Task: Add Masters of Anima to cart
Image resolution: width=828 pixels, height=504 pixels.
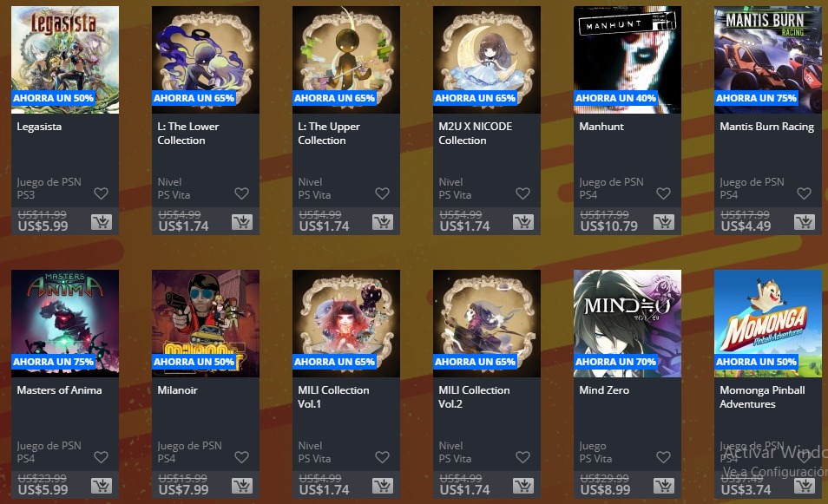Action: [x=102, y=486]
